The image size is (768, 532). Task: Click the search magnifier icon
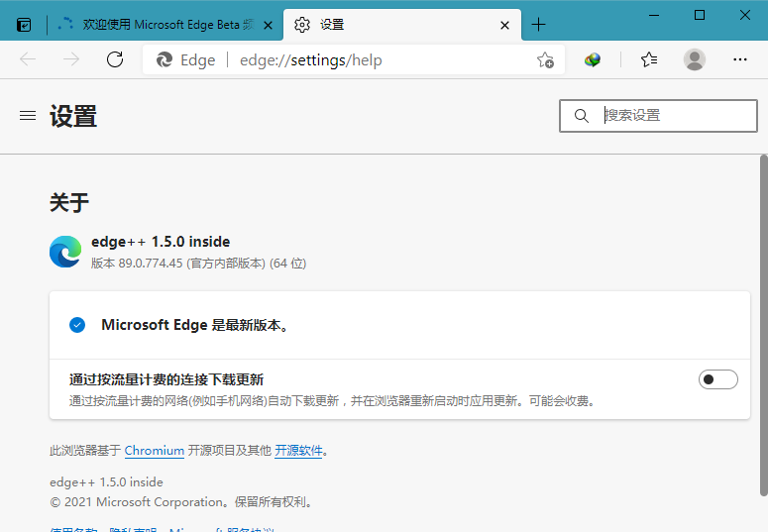tap(582, 116)
